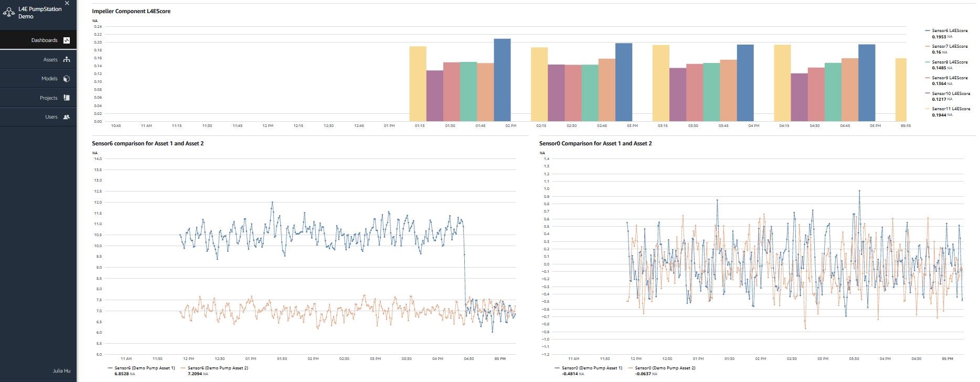
Task: Click the Sensor6 comparison for Asset 1 and Asset 2 title
Action: point(148,143)
